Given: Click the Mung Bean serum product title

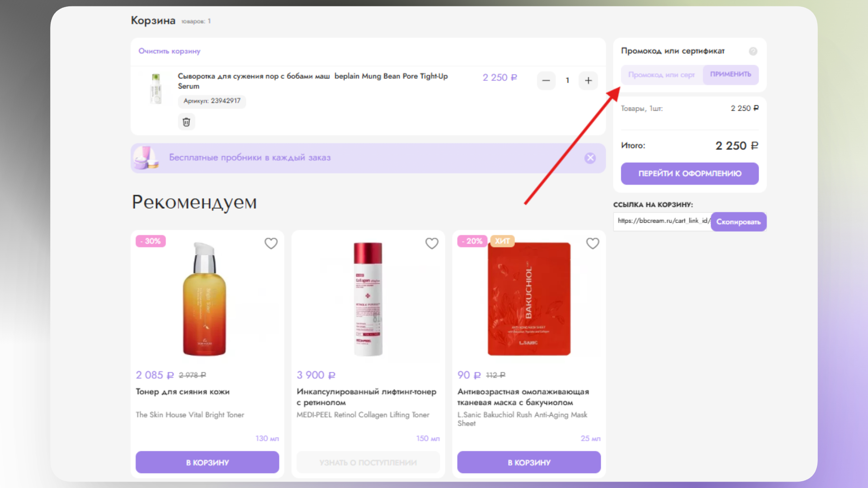Looking at the screenshot, I should pyautogui.click(x=312, y=81).
